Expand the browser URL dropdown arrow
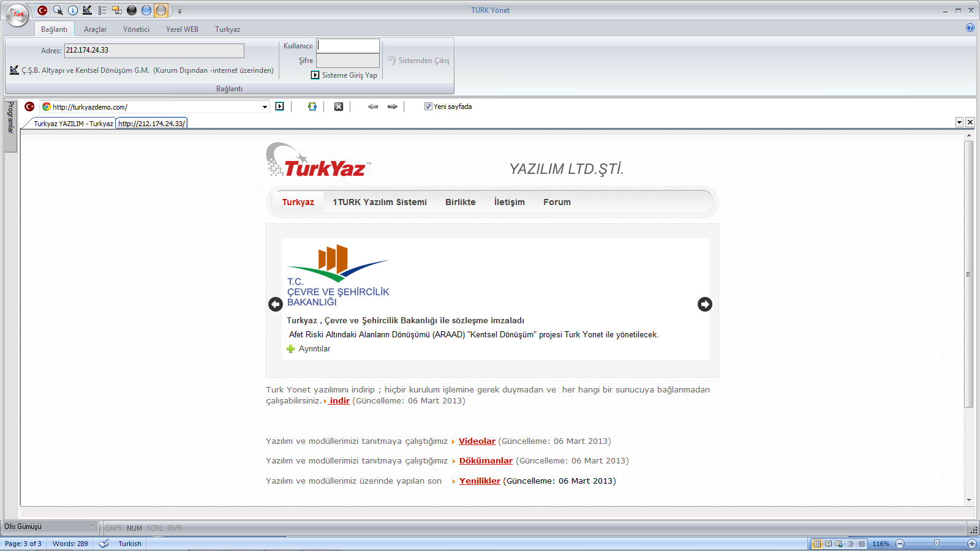 click(x=265, y=107)
